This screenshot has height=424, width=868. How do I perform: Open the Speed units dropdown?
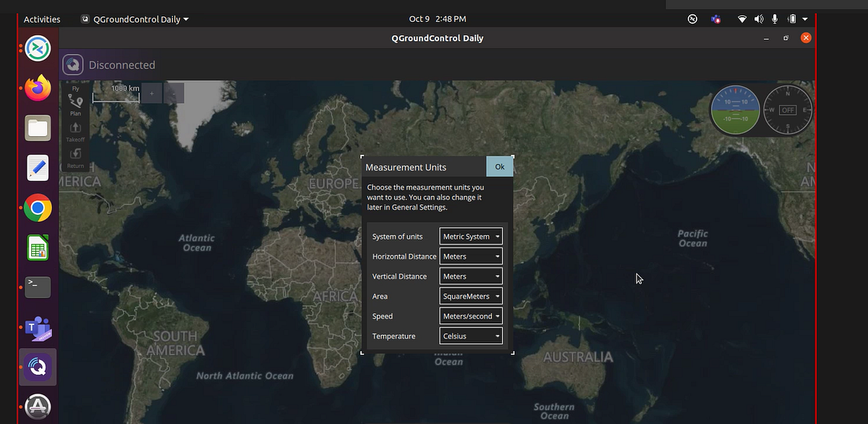pyautogui.click(x=471, y=316)
